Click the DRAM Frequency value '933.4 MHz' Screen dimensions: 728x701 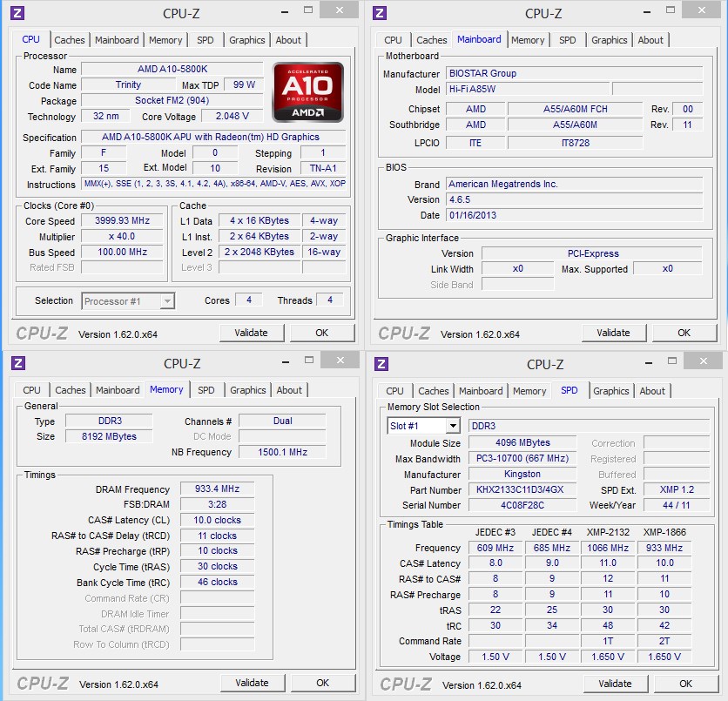pos(218,489)
